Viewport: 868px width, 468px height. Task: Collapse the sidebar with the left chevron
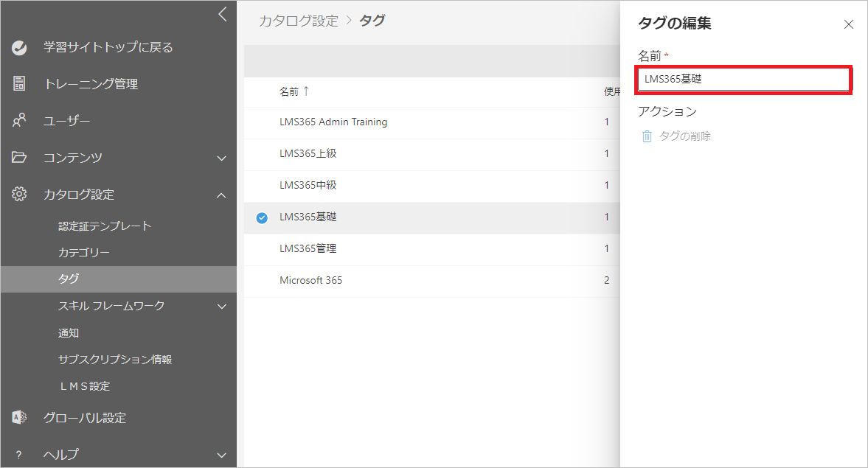[x=223, y=14]
